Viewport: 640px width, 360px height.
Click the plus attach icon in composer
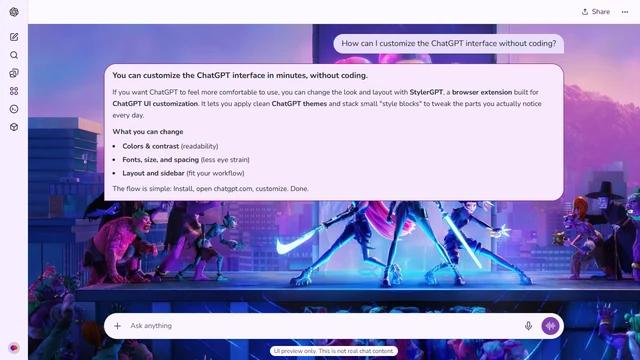118,326
